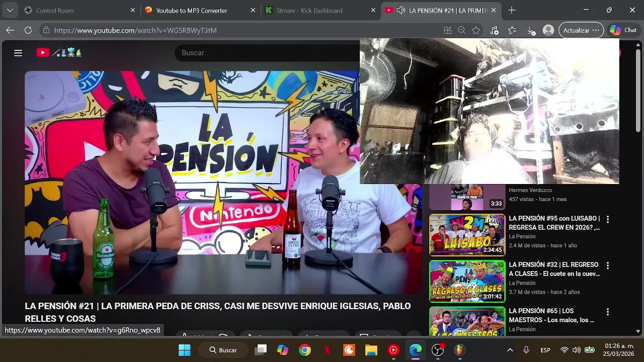Open more options for LA PENSIÓN #32 video
Screen dimensions: 644x362
coord(608,265)
